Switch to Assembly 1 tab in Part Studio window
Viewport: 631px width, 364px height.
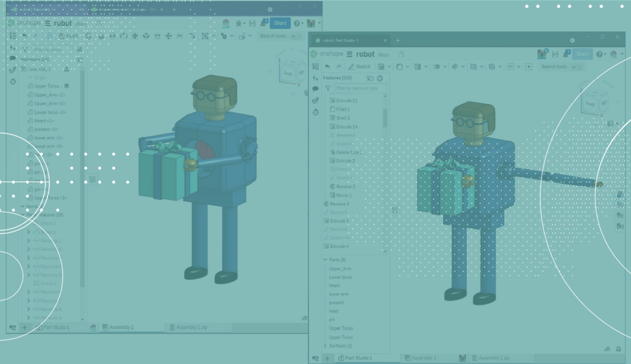(x=420, y=358)
